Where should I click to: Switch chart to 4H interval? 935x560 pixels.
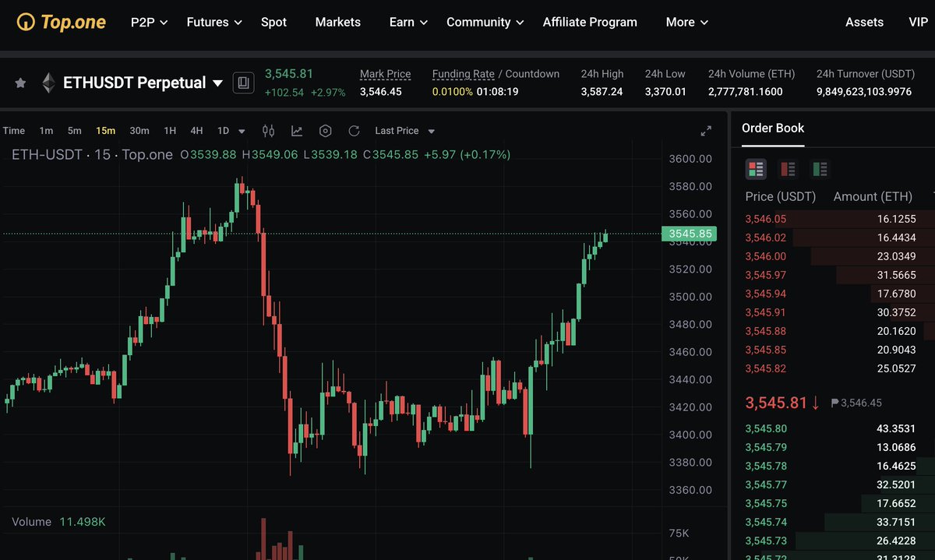[196, 131]
